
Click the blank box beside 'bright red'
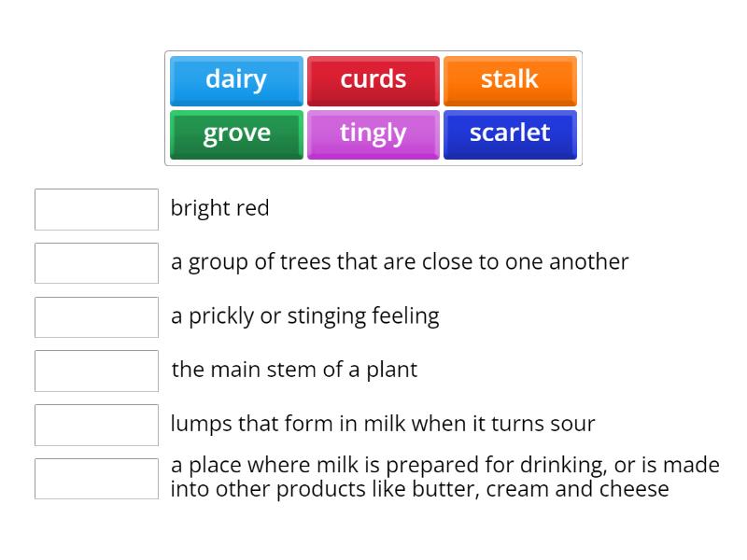[x=96, y=209]
